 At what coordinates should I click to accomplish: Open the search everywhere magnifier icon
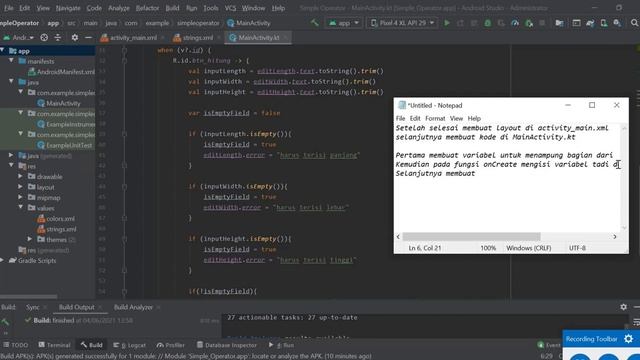coord(634,23)
